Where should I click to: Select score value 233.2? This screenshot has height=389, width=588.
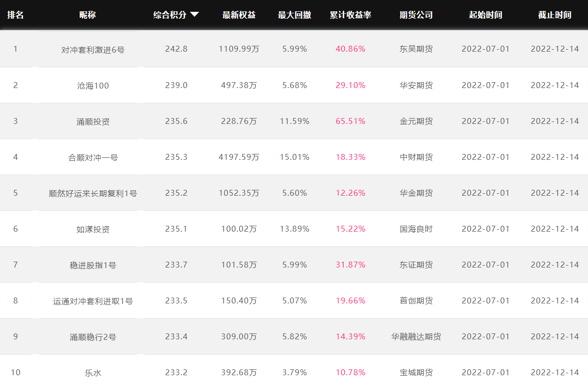tap(176, 372)
